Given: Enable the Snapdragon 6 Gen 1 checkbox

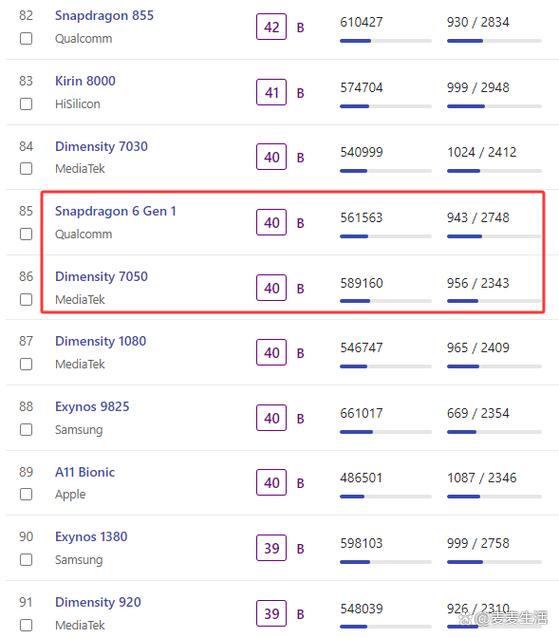Looking at the screenshot, I should (26, 234).
